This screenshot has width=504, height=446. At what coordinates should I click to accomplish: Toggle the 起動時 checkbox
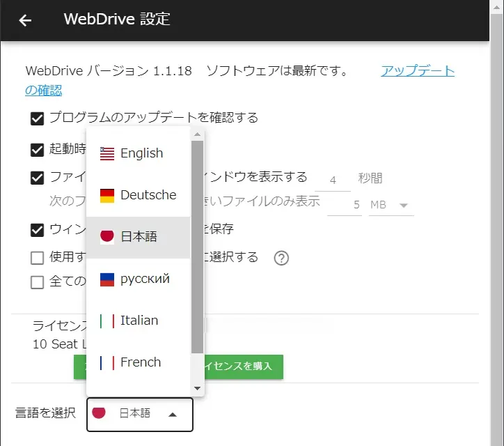click(38, 150)
